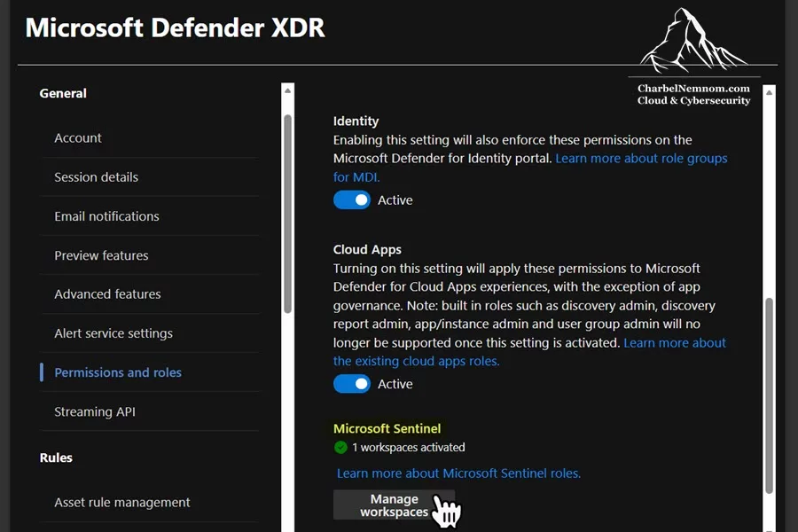Open Session details in General settings
The width and height of the screenshot is (798, 532).
[x=96, y=177]
